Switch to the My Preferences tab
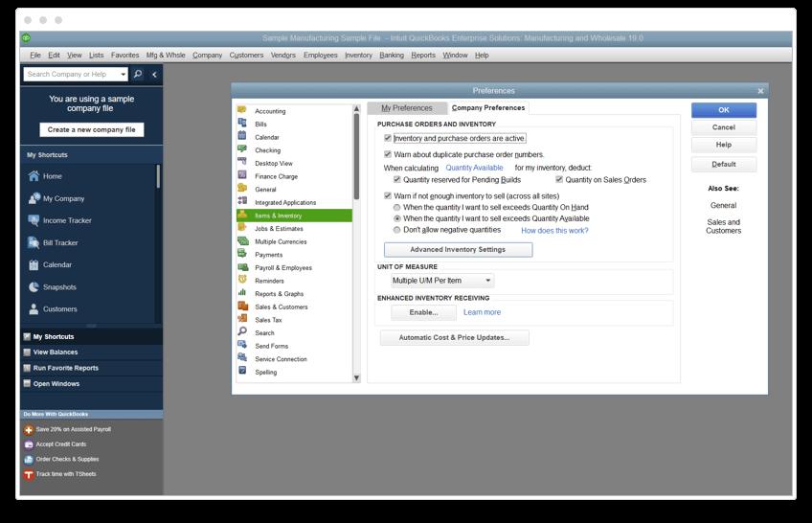 407,107
